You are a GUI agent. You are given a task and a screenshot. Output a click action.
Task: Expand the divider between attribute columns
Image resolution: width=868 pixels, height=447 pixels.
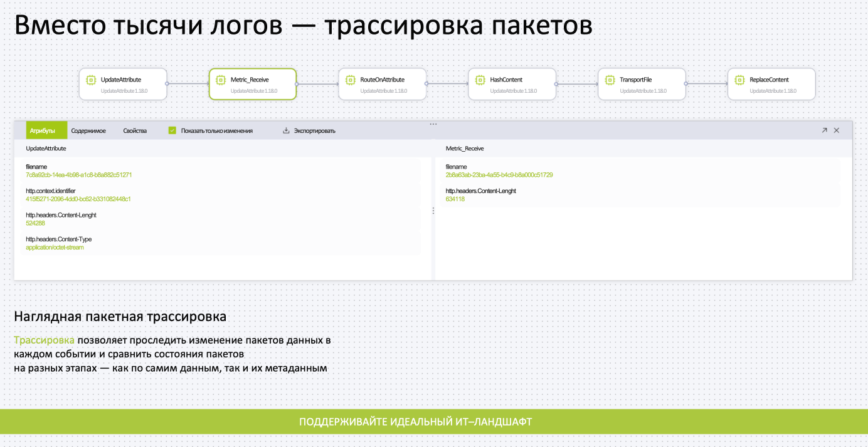[433, 211]
